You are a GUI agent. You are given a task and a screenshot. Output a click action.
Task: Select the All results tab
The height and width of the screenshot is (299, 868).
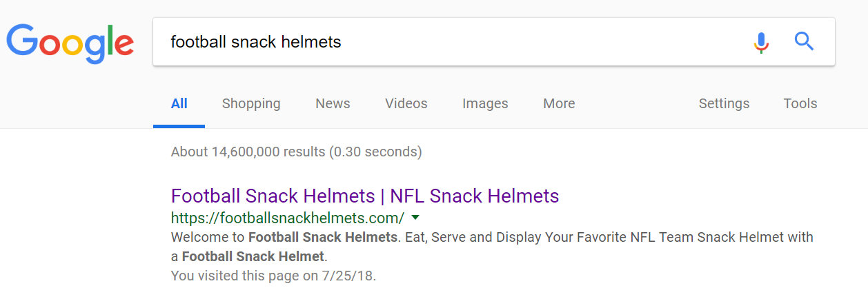(179, 104)
